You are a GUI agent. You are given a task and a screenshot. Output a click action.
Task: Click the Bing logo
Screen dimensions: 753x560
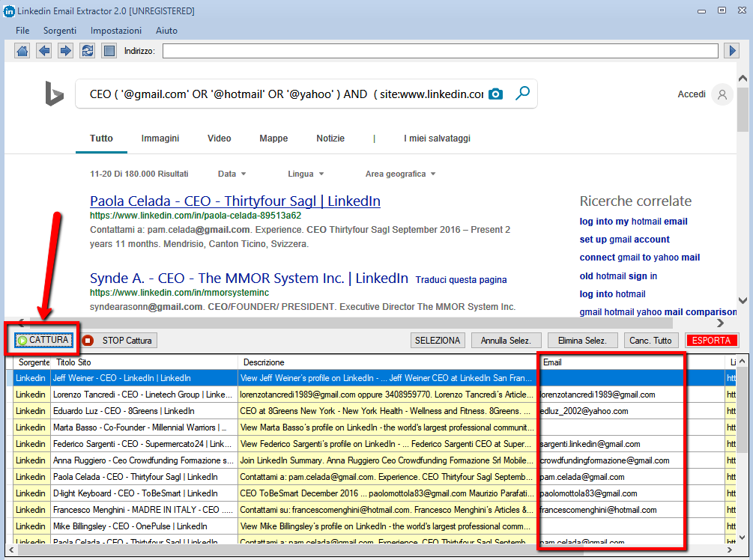tap(54, 94)
